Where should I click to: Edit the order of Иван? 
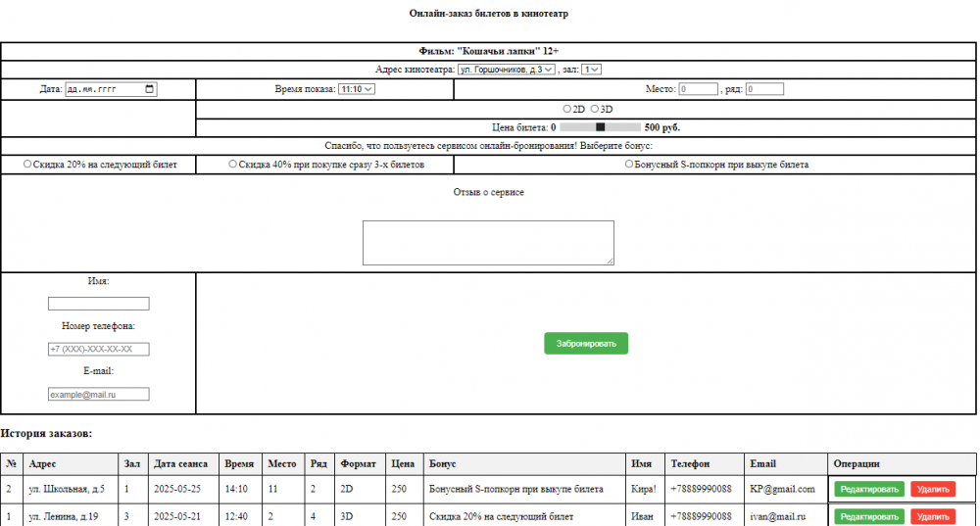point(868,516)
